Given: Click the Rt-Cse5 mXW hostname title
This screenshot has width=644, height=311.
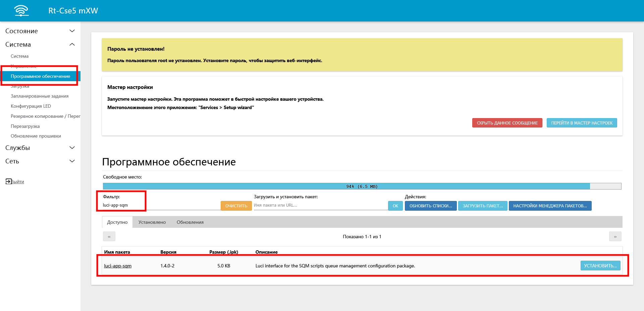Looking at the screenshot, I should (x=73, y=11).
